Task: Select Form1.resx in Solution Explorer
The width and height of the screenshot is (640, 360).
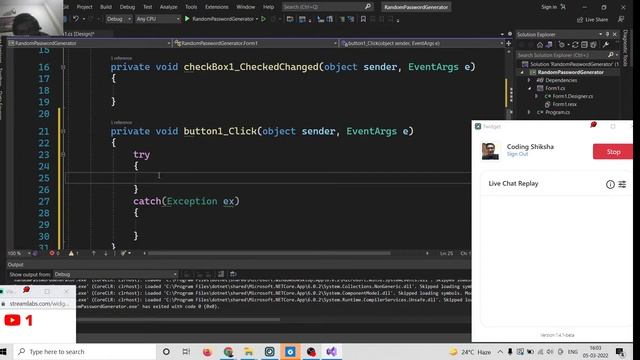Action: [564, 104]
